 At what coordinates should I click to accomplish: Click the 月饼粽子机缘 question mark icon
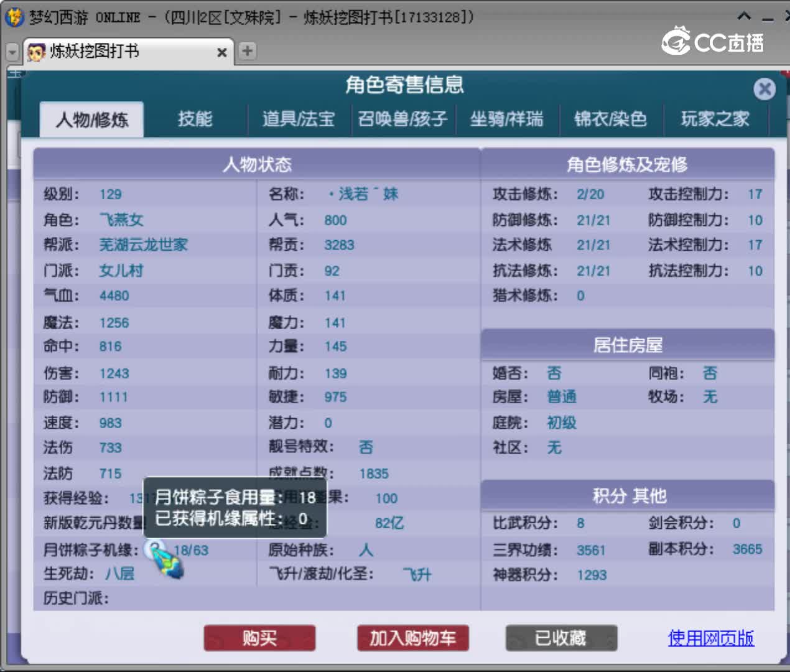coord(155,549)
